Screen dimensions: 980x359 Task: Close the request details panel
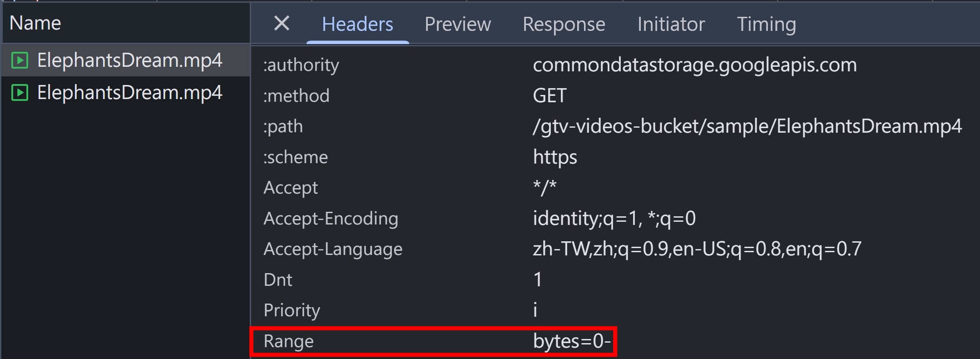[x=282, y=23]
